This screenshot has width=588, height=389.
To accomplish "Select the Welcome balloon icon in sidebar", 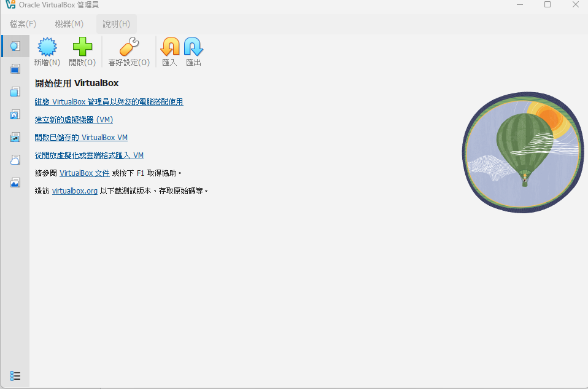I will click(x=15, y=46).
